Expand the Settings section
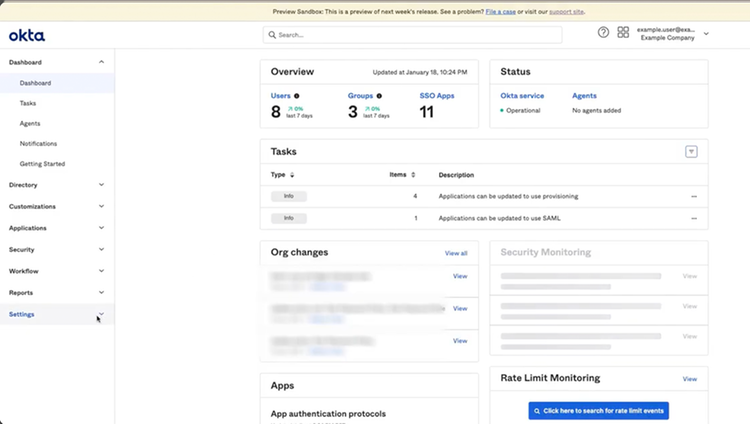 click(56, 314)
